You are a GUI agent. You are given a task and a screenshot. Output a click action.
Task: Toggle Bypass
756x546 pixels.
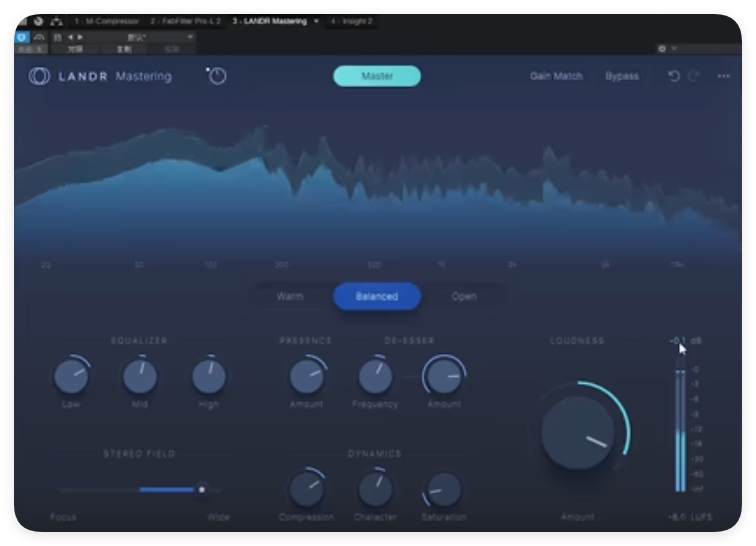pos(622,76)
